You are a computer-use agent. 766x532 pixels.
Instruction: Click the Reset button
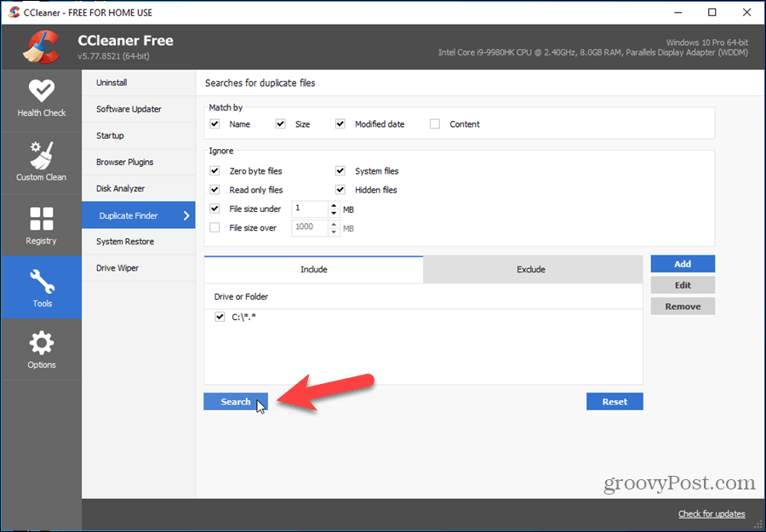point(615,402)
